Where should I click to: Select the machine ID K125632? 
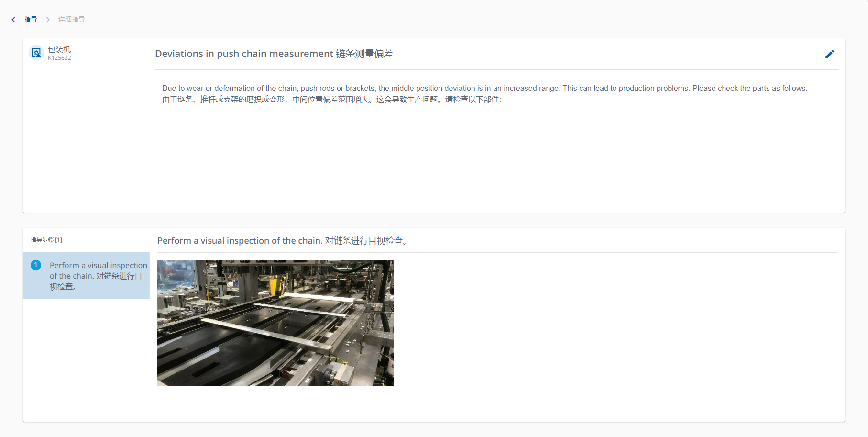coord(59,58)
